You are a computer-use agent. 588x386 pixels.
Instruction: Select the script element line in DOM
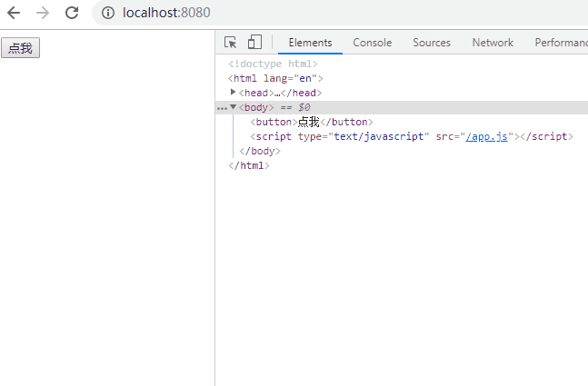pos(412,136)
